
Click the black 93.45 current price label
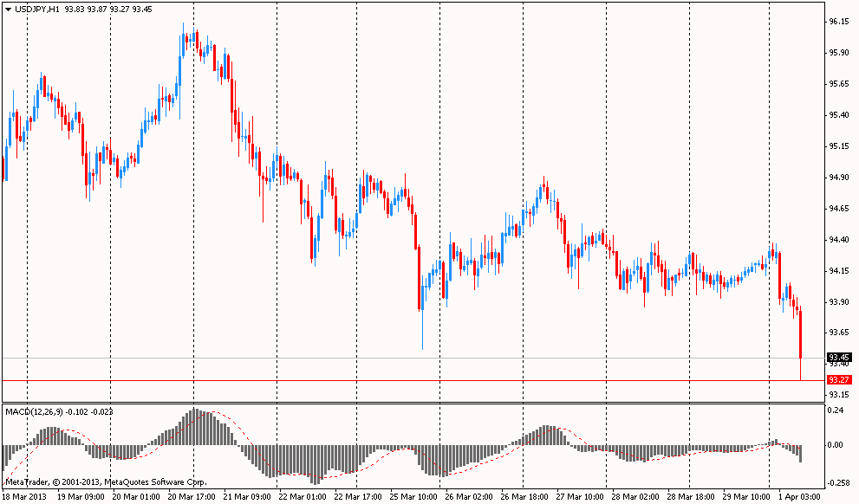pyautogui.click(x=839, y=357)
